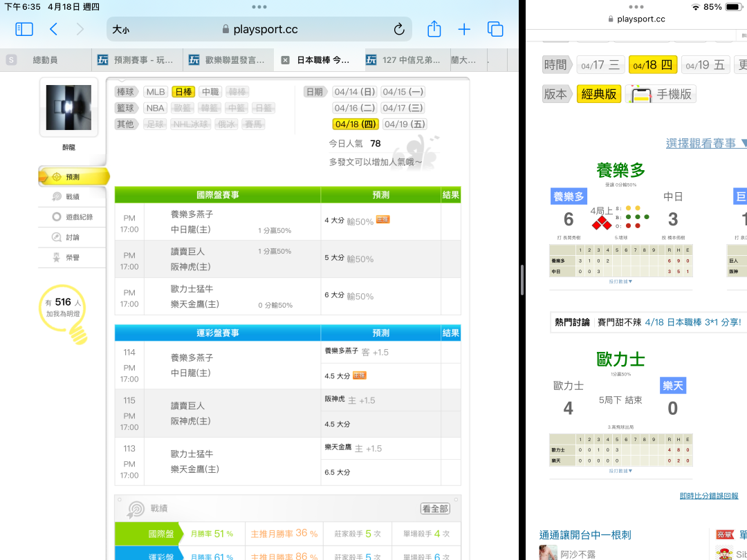The height and width of the screenshot is (560, 747).
Task: Select the 韓棒 league filter
Action: pyautogui.click(x=237, y=92)
